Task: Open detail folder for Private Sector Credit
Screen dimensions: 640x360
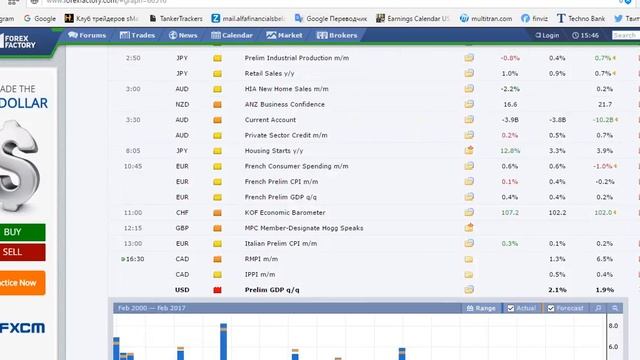Action: tap(469, 136)
